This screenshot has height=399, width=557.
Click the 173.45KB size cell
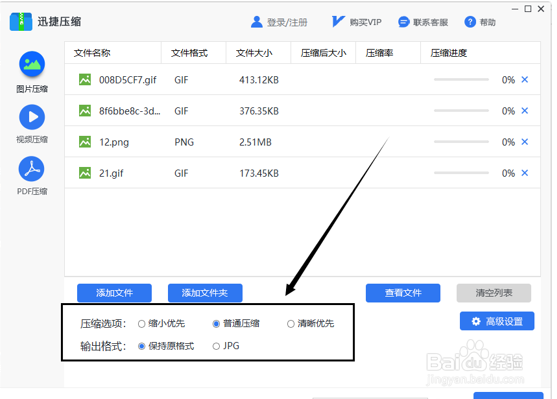click(x=259, y=173)
